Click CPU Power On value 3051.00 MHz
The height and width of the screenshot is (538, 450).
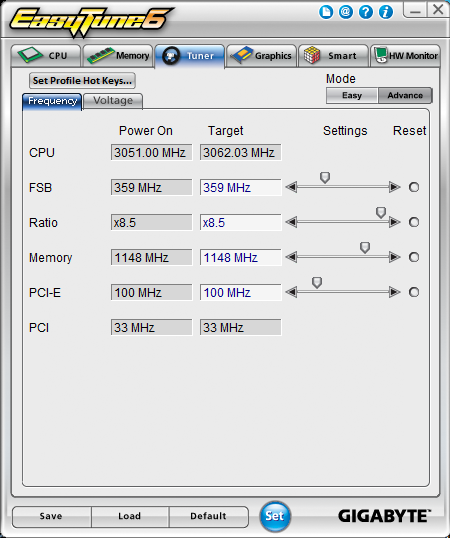[x=151, y=152]
